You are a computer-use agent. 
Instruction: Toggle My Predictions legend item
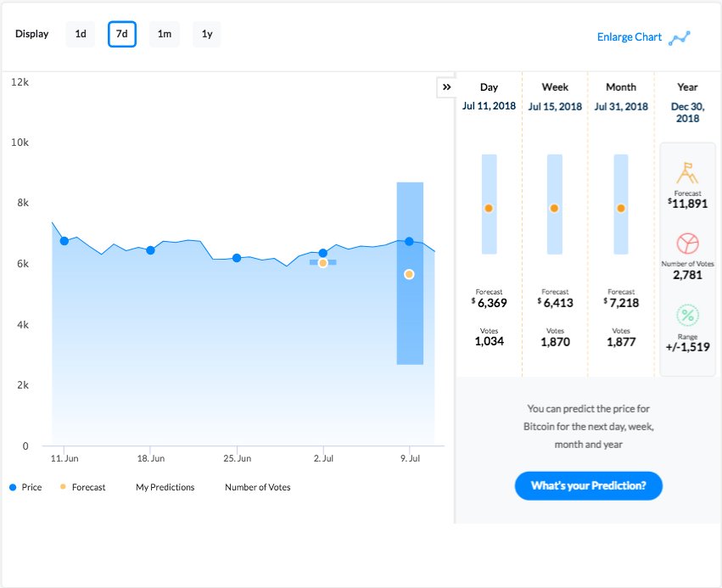165,487
